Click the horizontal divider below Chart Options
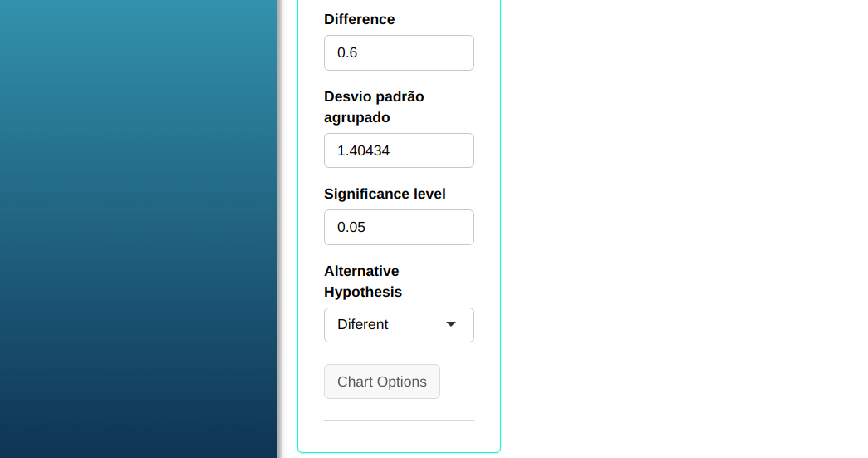This screenshot has height=458, width=868. tap(399, 421)
